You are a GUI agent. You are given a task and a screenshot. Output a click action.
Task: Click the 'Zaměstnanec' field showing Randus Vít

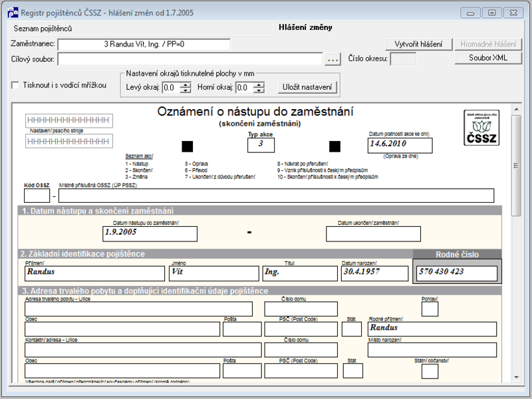(144, 45)
